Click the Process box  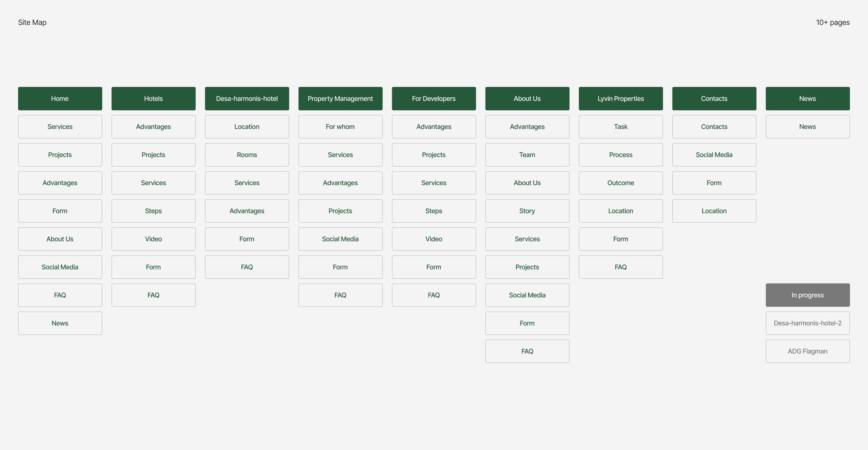(621, 155)
